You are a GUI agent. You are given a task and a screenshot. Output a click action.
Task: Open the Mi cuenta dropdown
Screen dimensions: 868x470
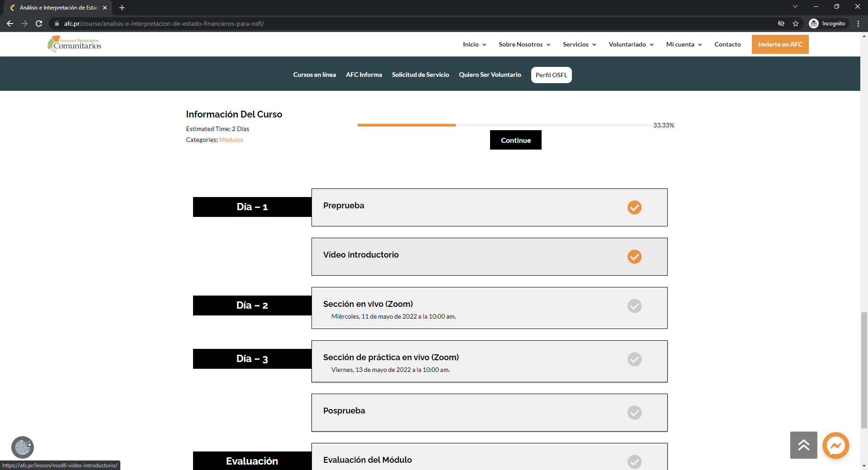click(x=684, y=44)
